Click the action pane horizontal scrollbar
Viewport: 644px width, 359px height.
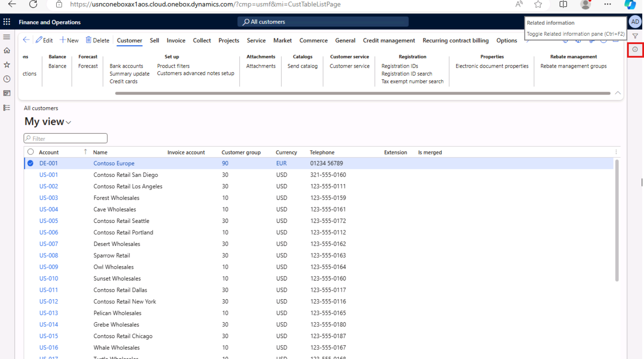tap(362, 93)
